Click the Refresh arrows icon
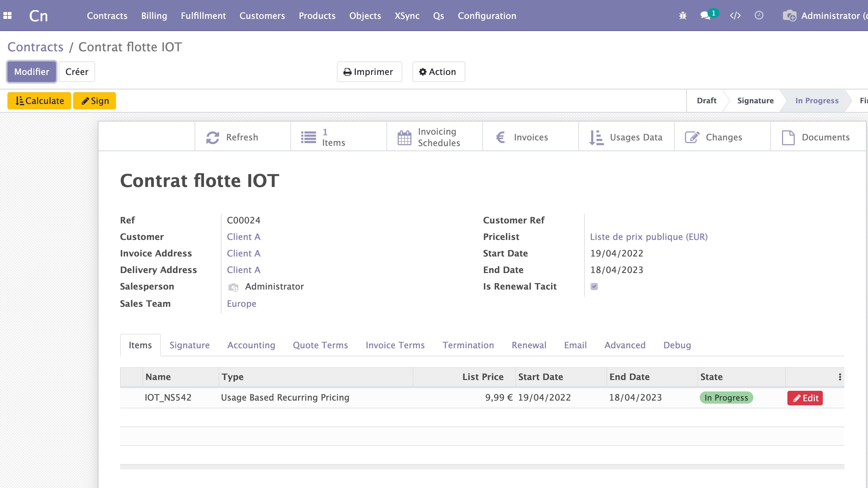This screenshot has height=488, width=868. pyautogui.click(x=212, y=137)
